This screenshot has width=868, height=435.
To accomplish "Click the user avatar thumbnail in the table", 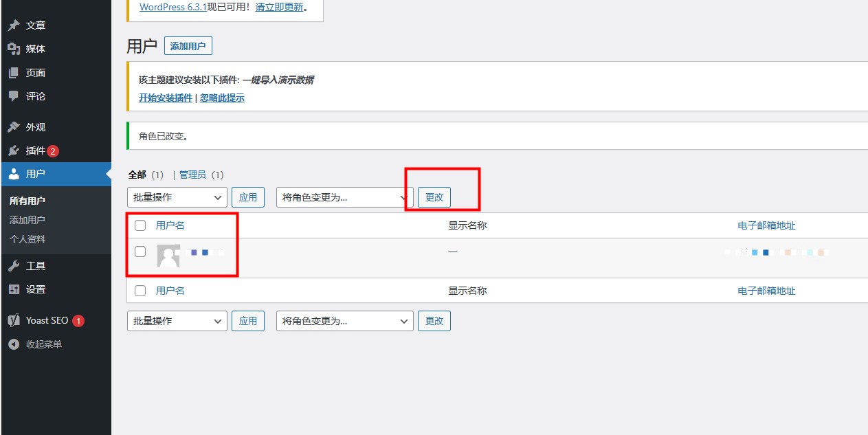I will point(168,256).
